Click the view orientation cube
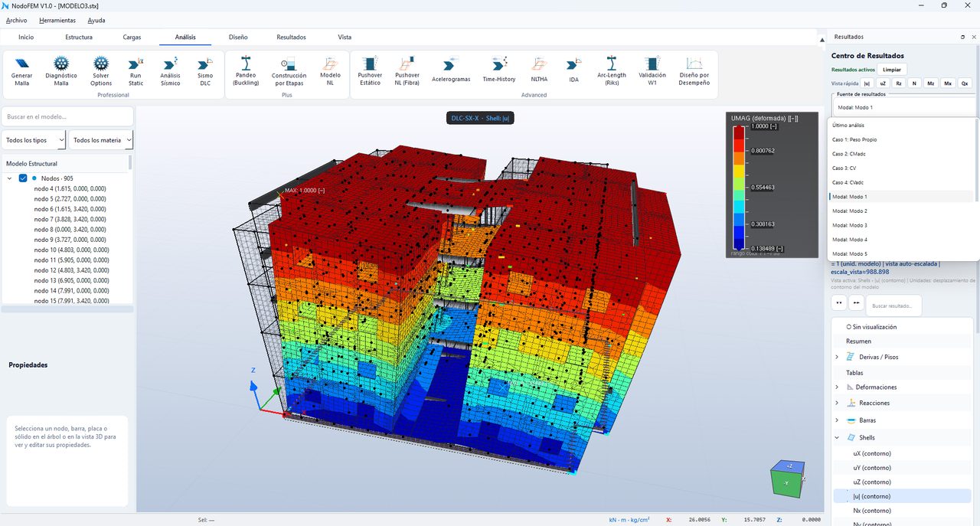980x526 pixels. (787, 479)
